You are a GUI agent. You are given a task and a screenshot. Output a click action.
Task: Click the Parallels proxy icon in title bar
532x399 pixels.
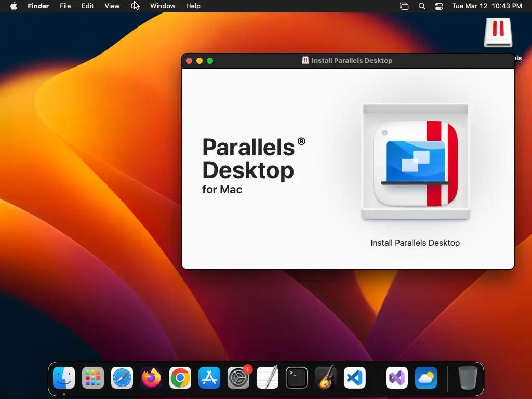[305, 60]
